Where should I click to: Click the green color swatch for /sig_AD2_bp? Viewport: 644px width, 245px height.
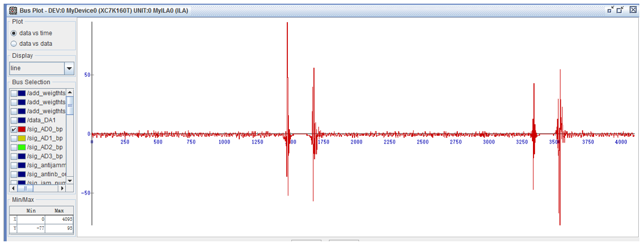(x=22, y=147)
